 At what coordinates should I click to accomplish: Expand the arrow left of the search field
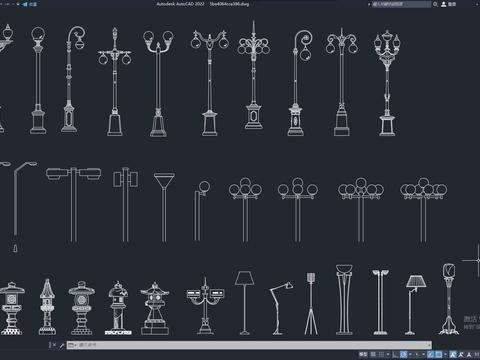coord(369,4)
